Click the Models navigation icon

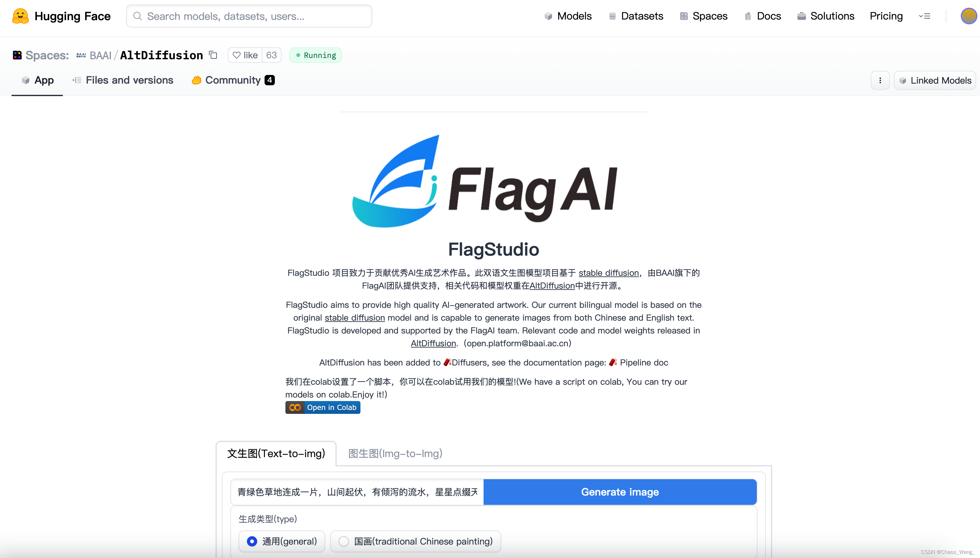(549, 16)
